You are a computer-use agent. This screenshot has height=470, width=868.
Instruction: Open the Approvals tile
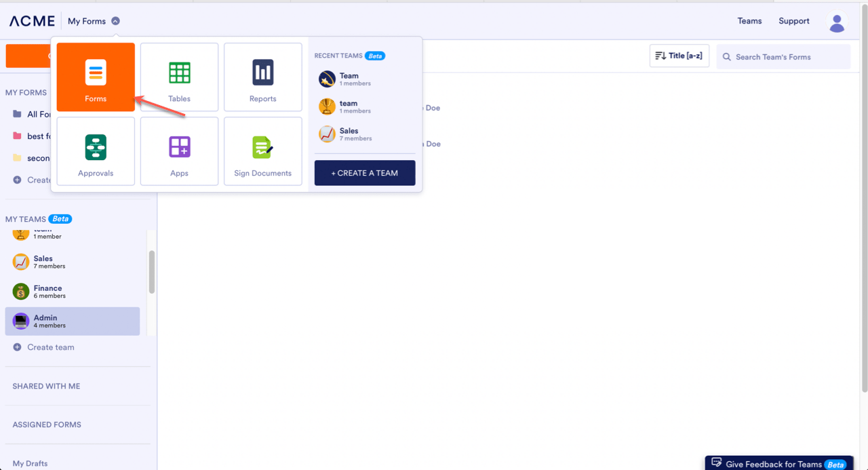click(x=96, y=151)
